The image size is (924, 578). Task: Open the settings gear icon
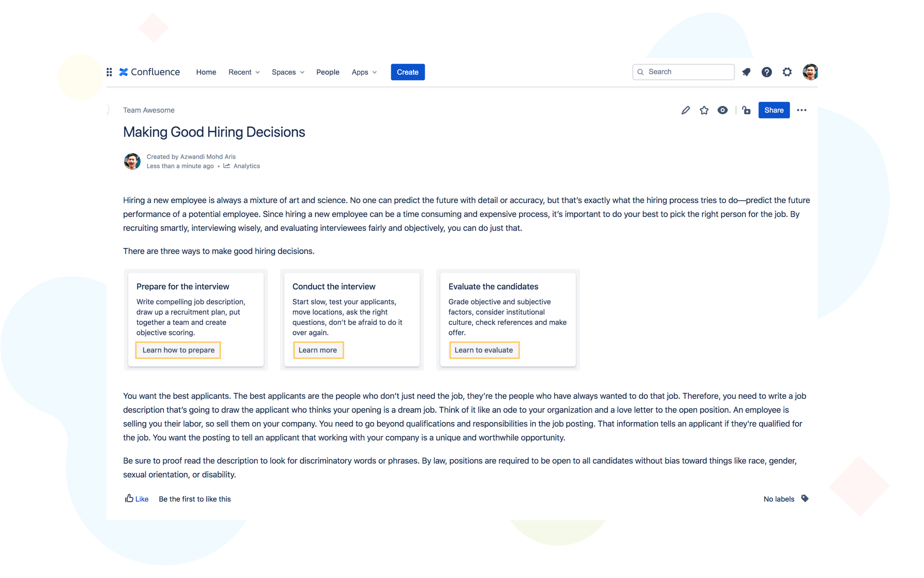point(787,72)
